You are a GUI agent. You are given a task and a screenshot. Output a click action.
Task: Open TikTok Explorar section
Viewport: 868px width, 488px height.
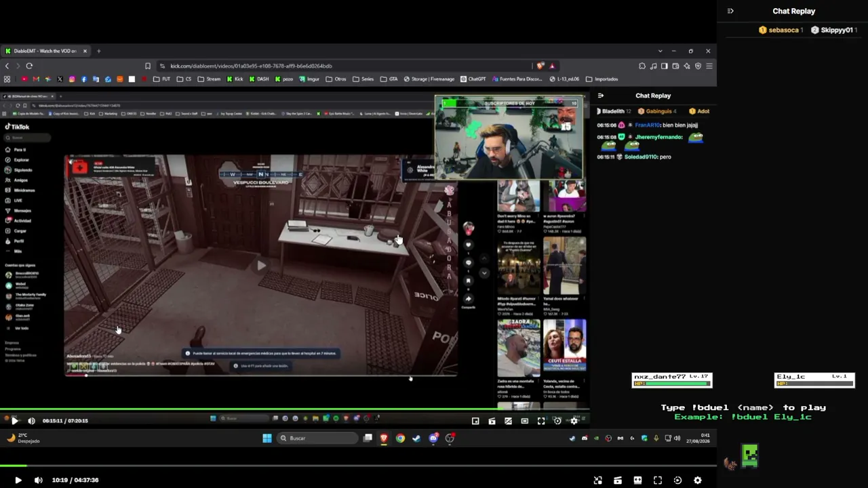18,160
